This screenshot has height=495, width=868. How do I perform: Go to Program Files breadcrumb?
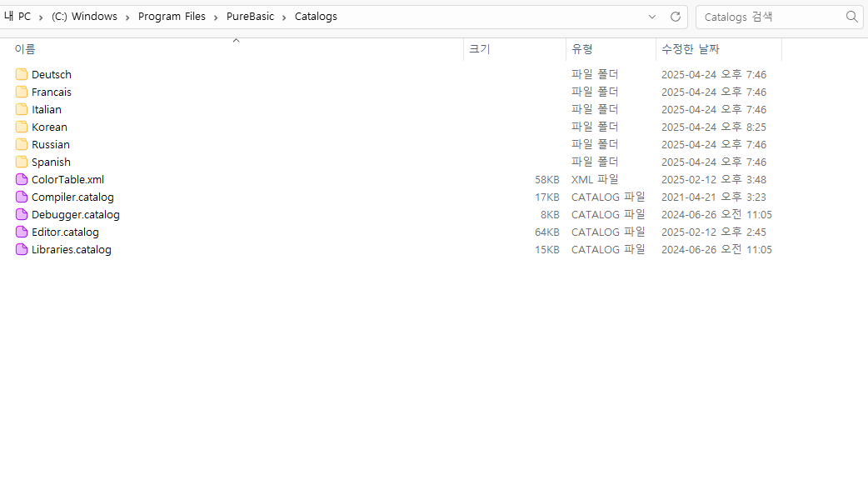point(172,17)
